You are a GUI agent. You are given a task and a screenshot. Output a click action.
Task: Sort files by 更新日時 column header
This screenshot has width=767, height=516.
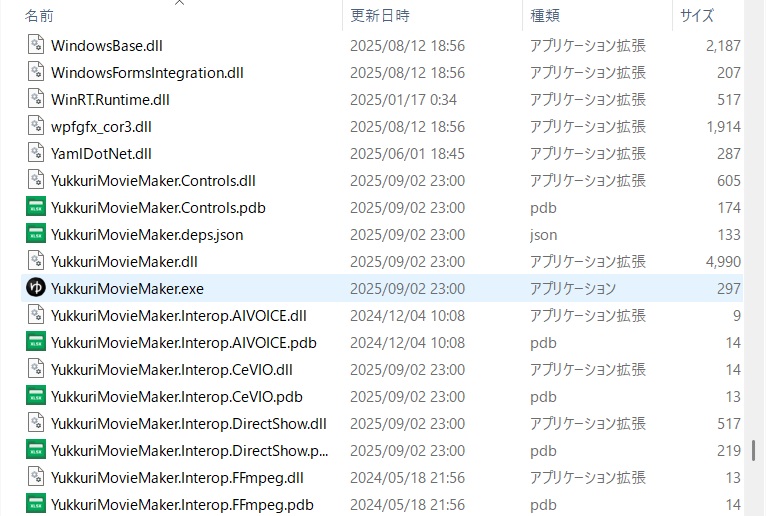(x=379, y=15)
